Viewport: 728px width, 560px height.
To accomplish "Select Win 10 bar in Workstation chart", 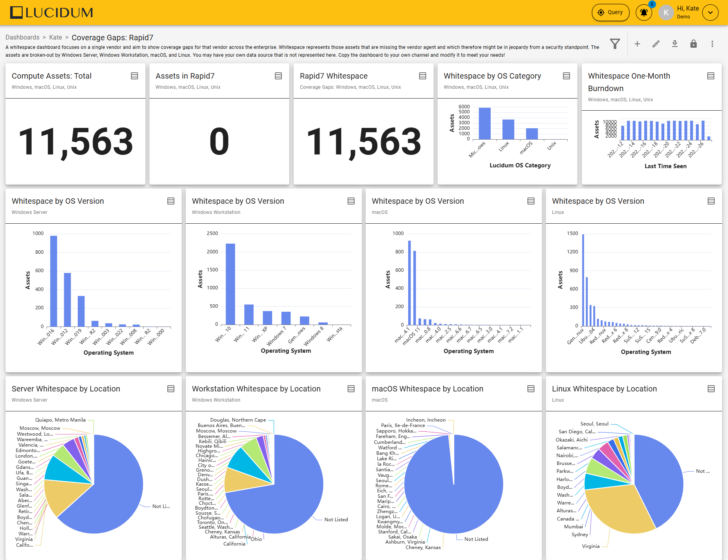I will tap(231, 284).
